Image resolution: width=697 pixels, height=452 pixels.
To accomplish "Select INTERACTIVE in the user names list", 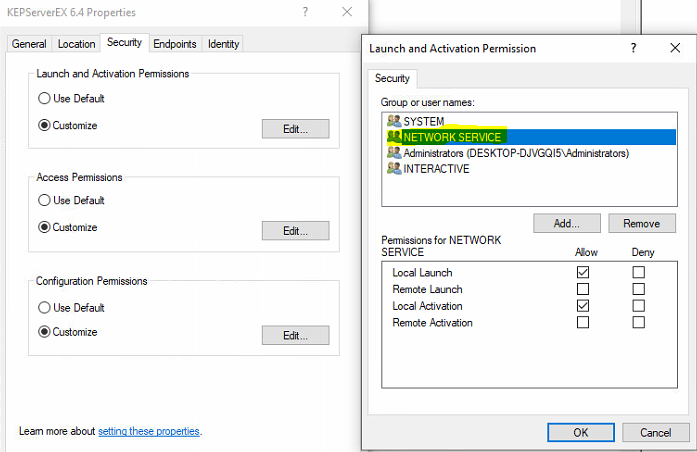I will coord(529,168).
